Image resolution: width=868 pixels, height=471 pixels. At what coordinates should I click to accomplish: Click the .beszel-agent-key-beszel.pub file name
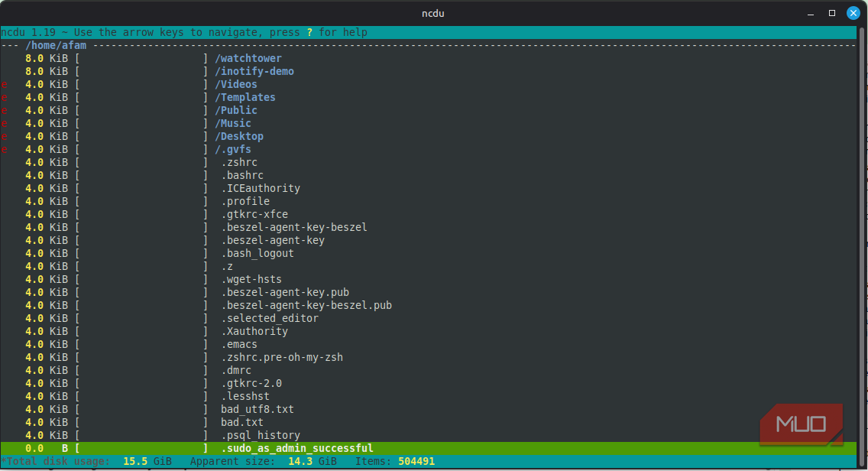(306, 306)
